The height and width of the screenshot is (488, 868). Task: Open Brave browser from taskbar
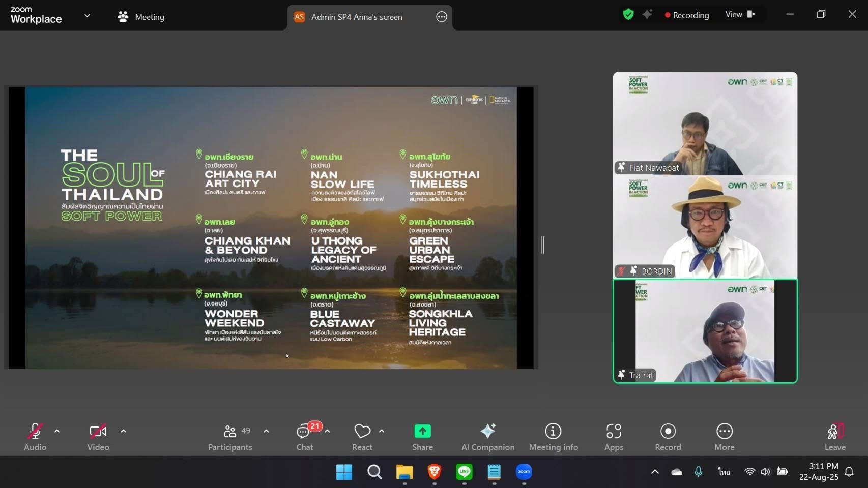[435, 472]
